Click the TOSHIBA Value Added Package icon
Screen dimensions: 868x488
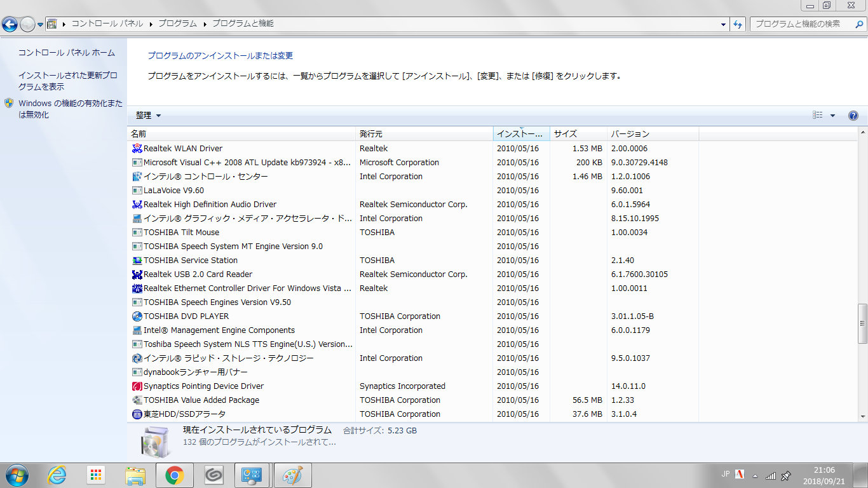point(137,400)
